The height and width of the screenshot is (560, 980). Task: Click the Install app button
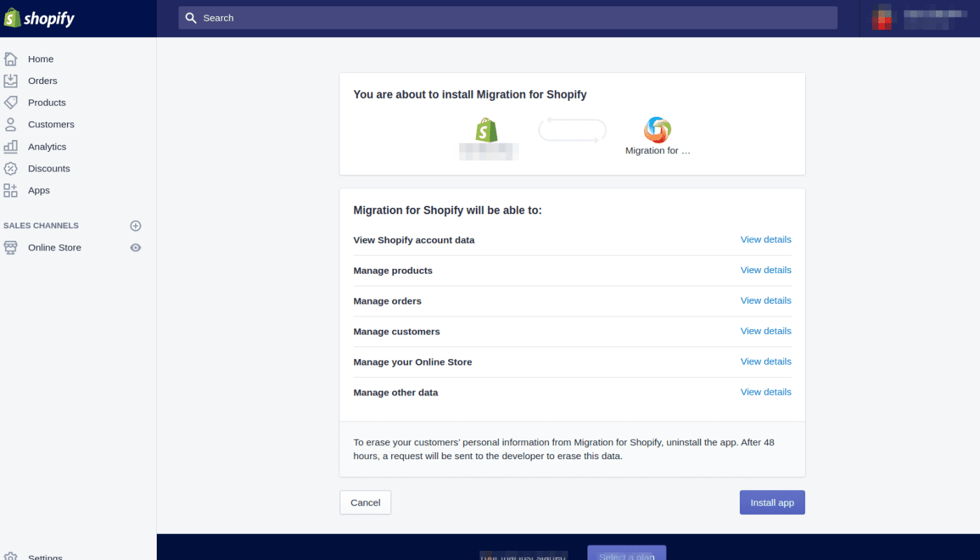point(772,503)
